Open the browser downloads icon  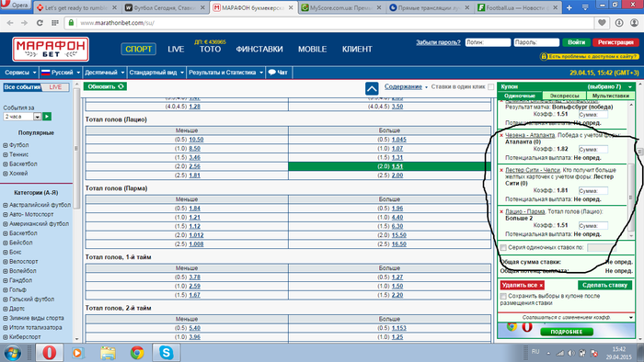click(619, 23)
